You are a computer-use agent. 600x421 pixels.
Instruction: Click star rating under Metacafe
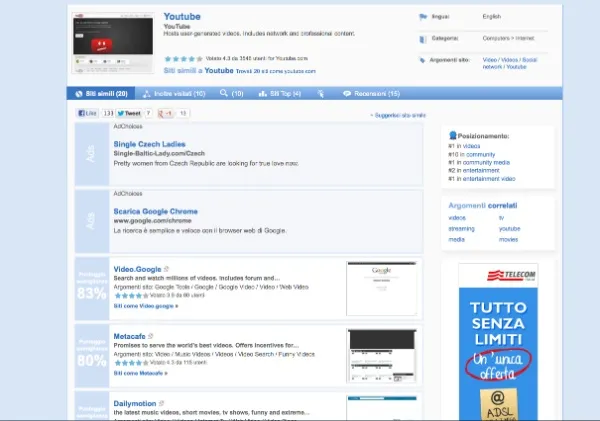pos(131,363)
